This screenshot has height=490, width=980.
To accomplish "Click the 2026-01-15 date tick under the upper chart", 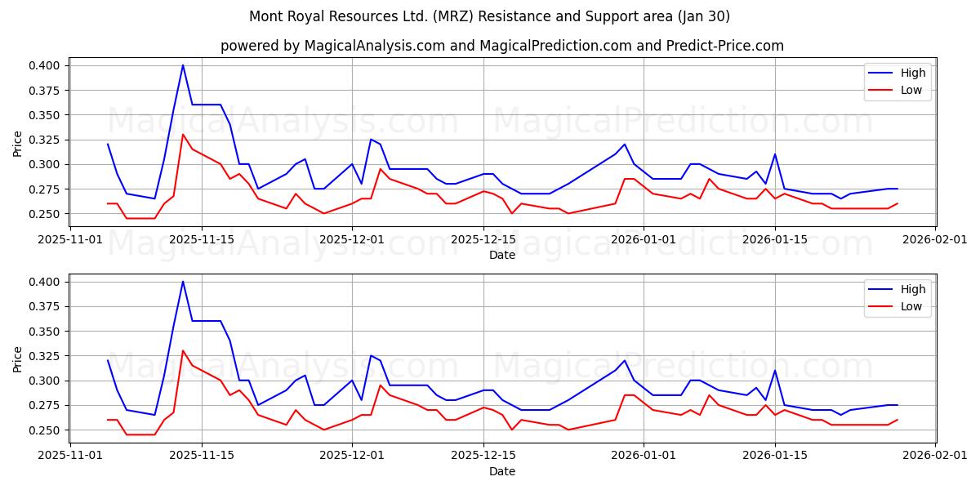I will point(775,239).
